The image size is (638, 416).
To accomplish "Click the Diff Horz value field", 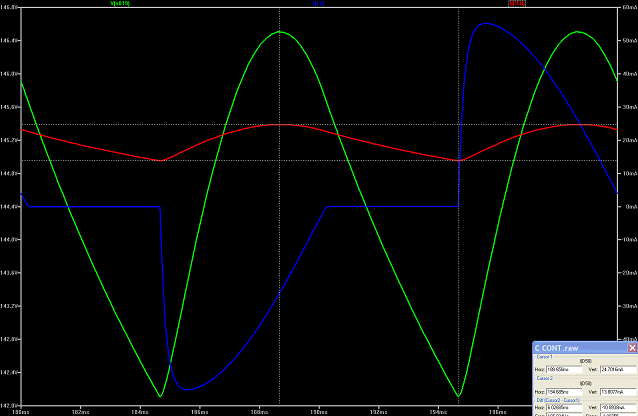I will pos(566,408).
